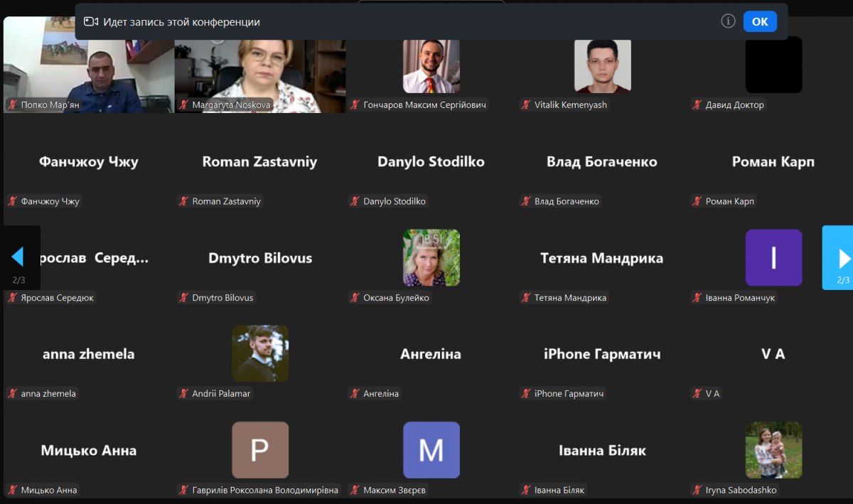
Task: Select Andrii Palamar profile photo tile
Action: click(260, 353)
